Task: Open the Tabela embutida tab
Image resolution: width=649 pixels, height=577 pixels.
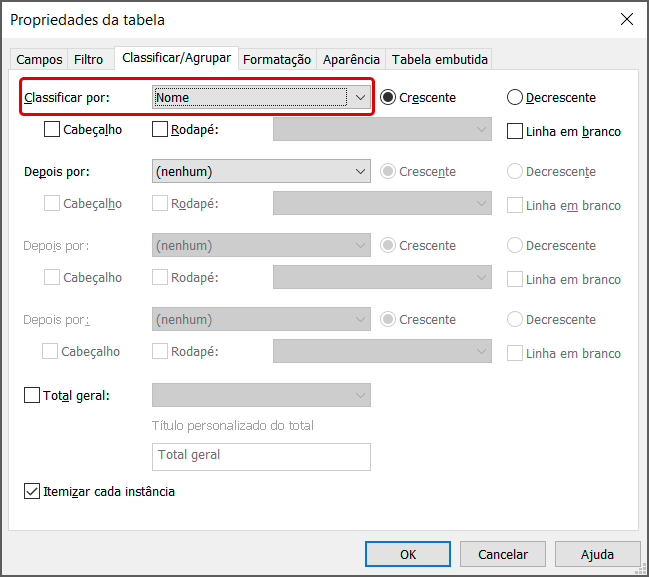Action: pyautogui.click(x=440, y=60)
